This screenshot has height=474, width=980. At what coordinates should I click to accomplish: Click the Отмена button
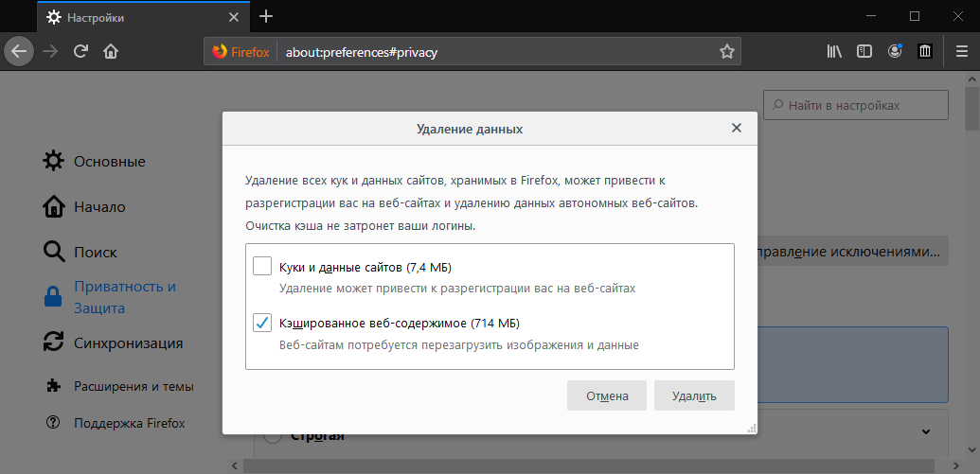click(606, 395)
